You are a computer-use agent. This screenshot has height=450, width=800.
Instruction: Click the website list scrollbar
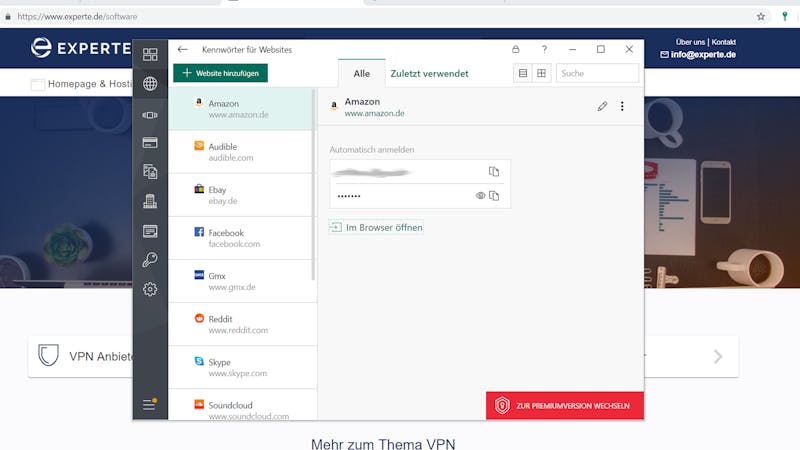pos(313,184)
